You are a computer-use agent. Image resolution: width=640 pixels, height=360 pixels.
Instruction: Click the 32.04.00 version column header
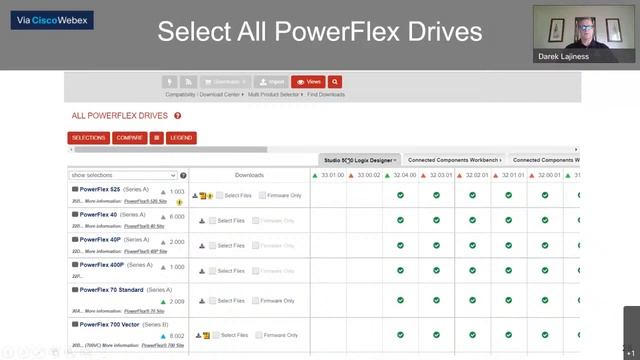pos(400,175)
